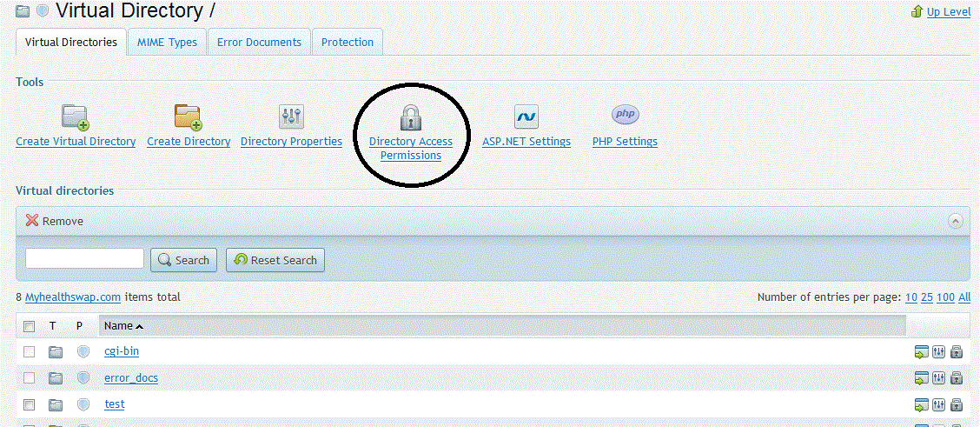980x427 pixels.
Task: Click the PHP Settings icon
Action: click(625, 115)
